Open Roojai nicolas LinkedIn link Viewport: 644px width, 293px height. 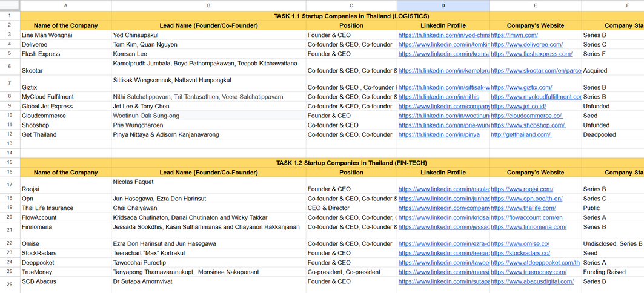(444, 189)
